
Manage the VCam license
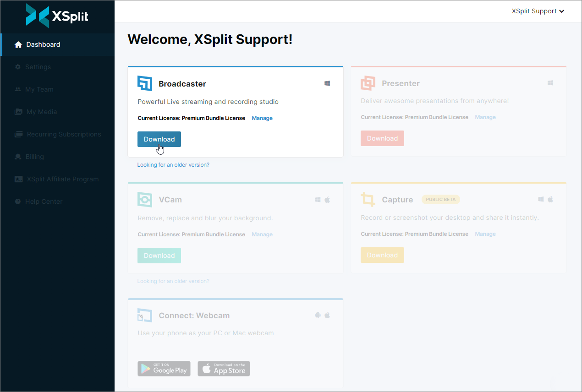click(x=262, y=234)
